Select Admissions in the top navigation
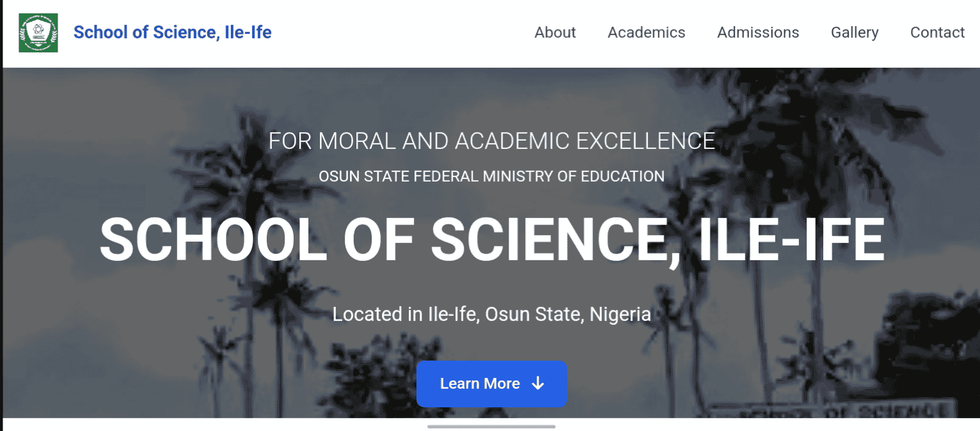980x431 pixels. click(758, 33)
